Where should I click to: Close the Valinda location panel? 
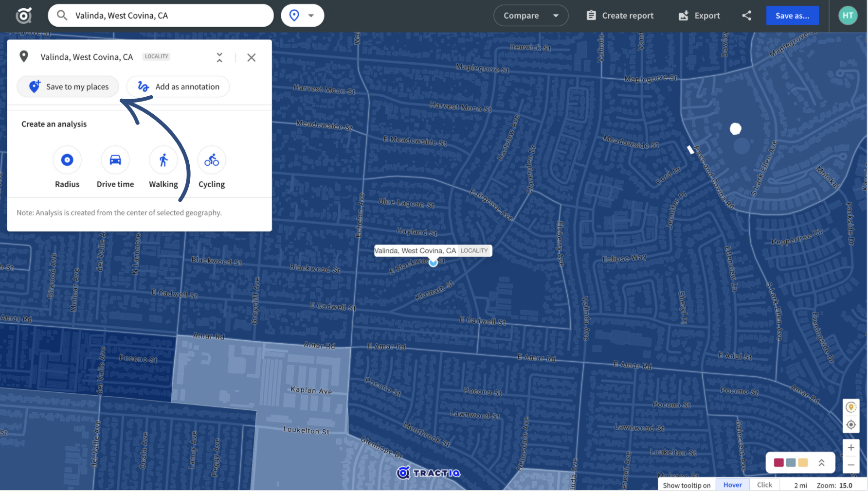[x=251, y=57]
